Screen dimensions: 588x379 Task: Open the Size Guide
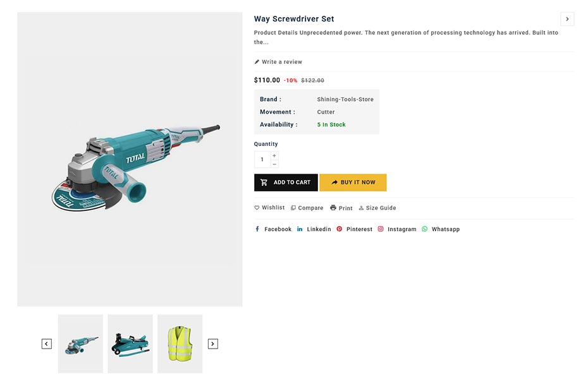377,208
